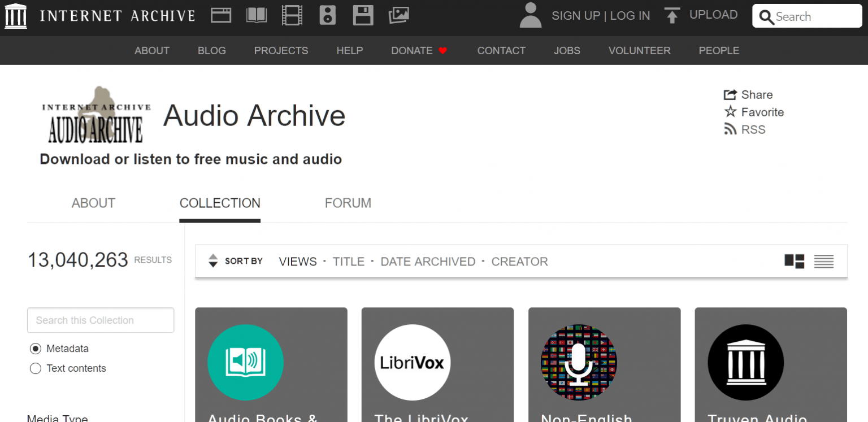The width and height of the screenshot is (868, 422).
Task: Switch to the FORUM tab
Action: click(348, 203)
